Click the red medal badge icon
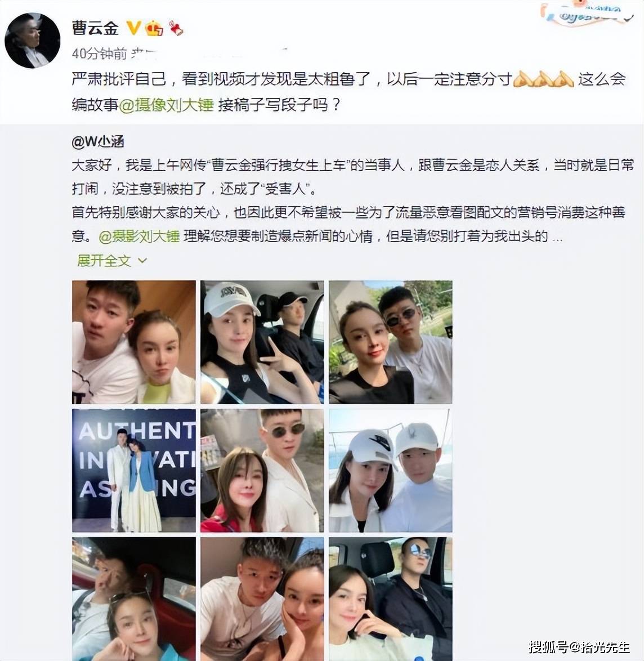Viewport: 644px width, 661px height. (176, 28)
